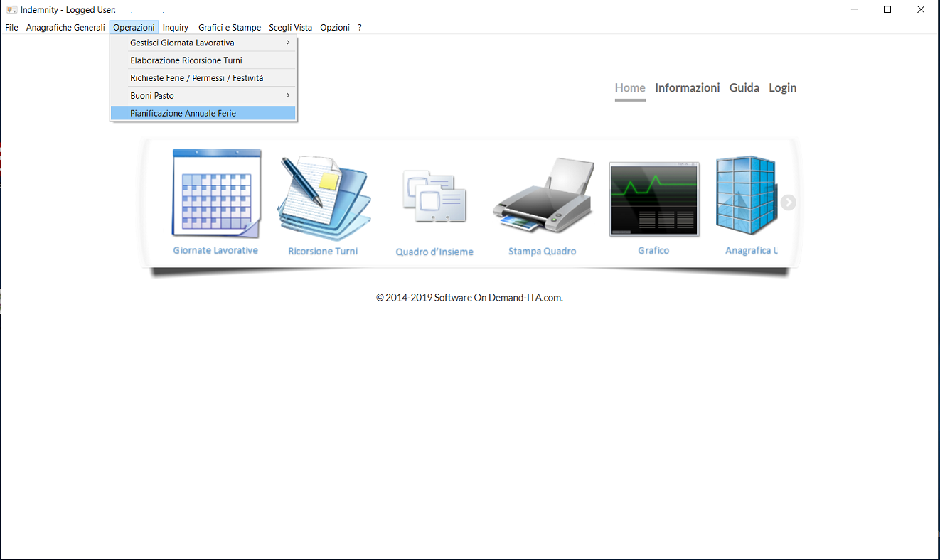
Task: Open the Inquiry menu
Action: point(176,27)
